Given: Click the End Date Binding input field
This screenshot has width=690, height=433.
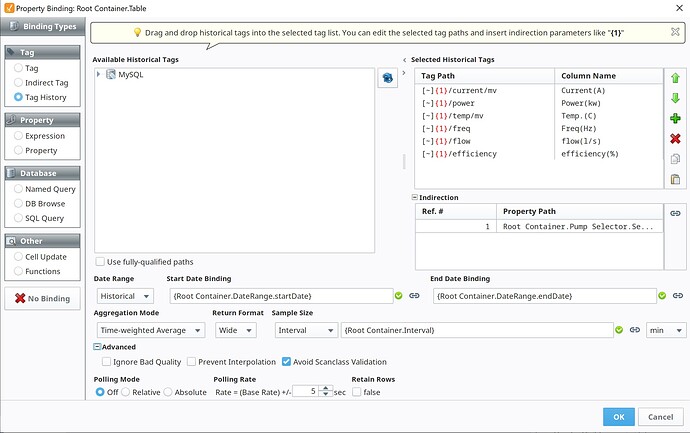Looking at the screenshot, I should pos(545,296).
